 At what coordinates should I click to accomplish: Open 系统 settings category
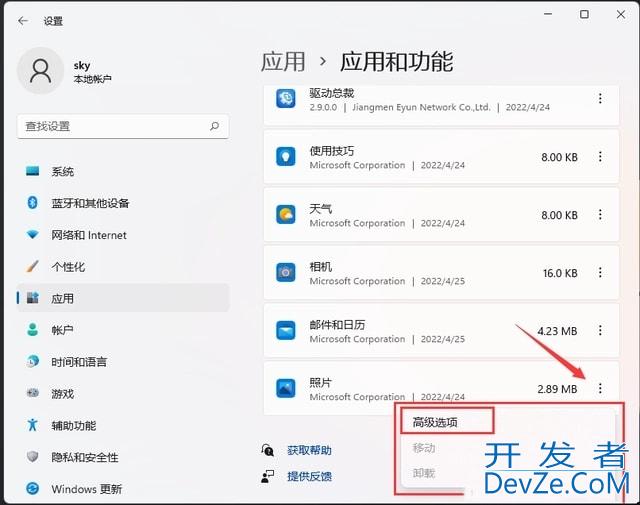(x=123, y=171)
